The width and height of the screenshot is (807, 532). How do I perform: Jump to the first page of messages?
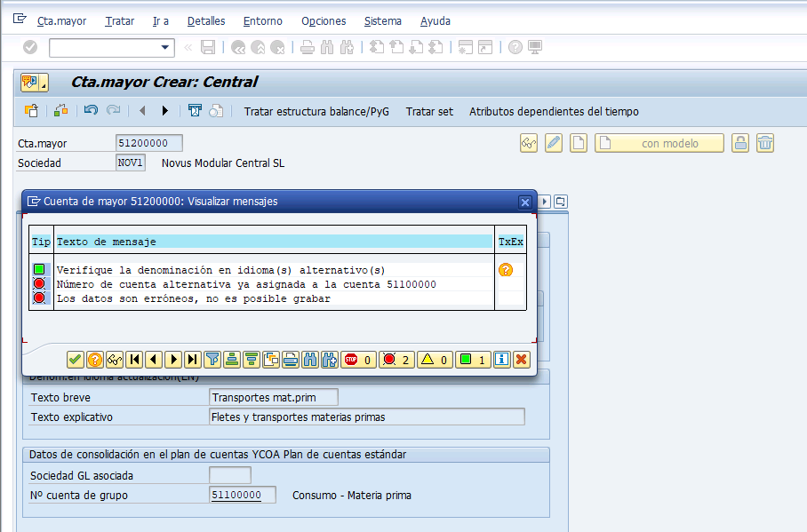(134, 360)
